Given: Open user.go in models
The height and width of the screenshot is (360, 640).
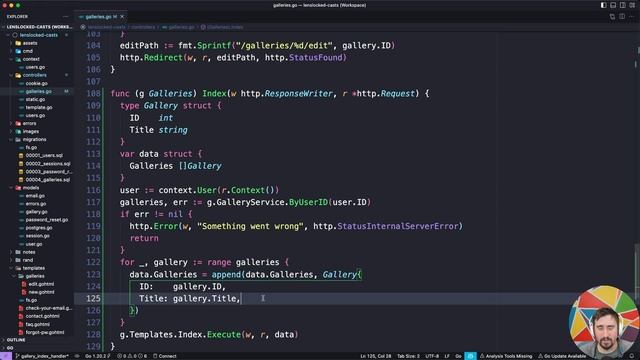Looking at the screenshot, I should point(34,244).
